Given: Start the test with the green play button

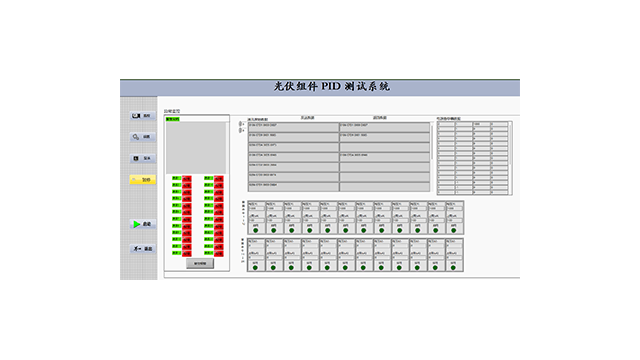Looking at the screenshot, I should pyautogui.click(x=142, y=224).
